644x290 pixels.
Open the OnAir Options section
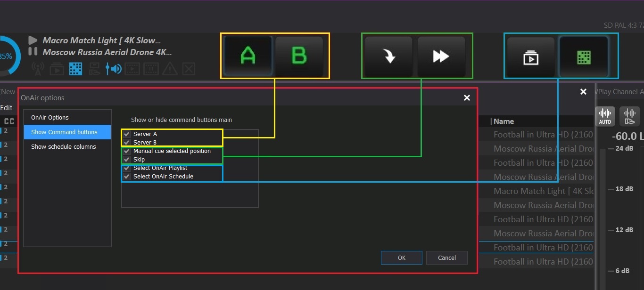click(x=67, y=118)
